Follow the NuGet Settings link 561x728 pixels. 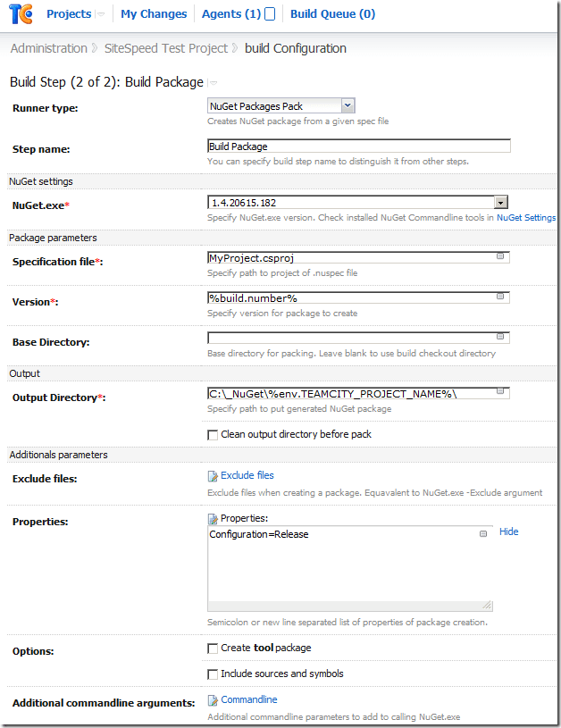(526, 217)
